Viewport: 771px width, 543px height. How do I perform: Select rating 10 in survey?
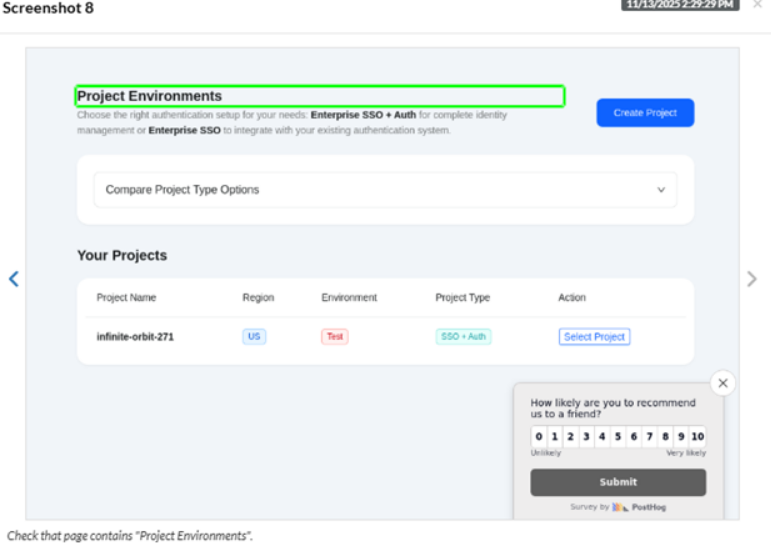tap(698, 437)
